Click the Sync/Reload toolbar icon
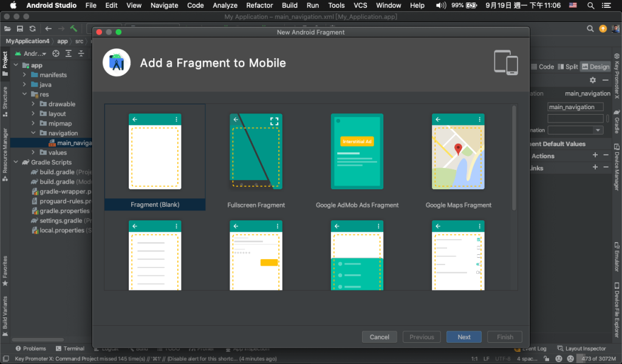This screenshot has width=622, height=364. (x=33, y=29)
